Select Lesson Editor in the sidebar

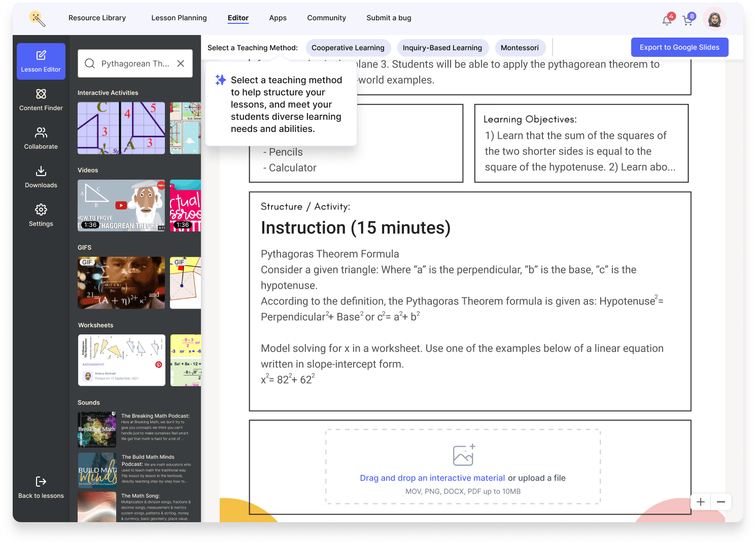(x=41, y=61)
